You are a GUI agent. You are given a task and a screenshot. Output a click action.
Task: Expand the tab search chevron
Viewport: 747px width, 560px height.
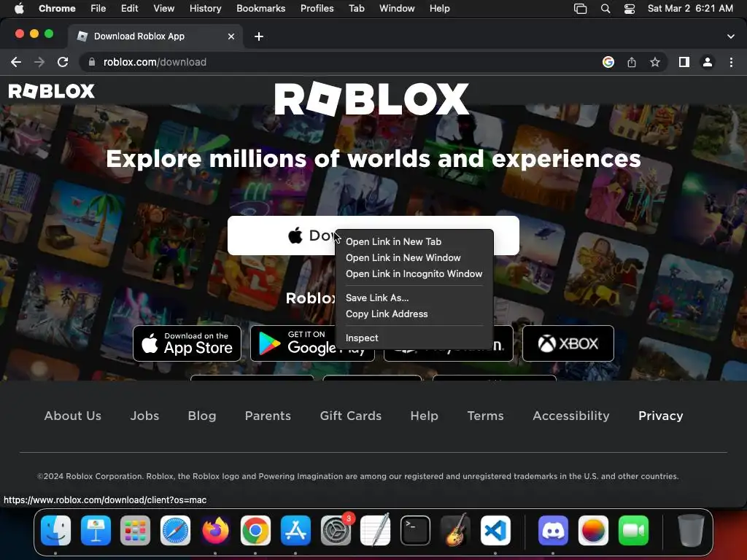pyautogui.click(x=731, y=36)
